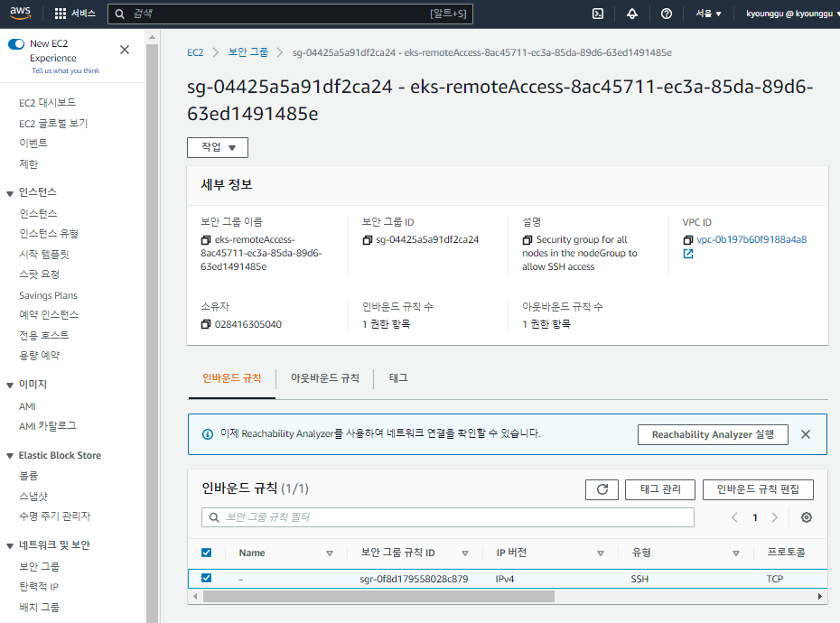This screenshot has height=623, width=840.
Task: Collapse the 인스턴스 sidebar section
Action: (x=10, y=193)
